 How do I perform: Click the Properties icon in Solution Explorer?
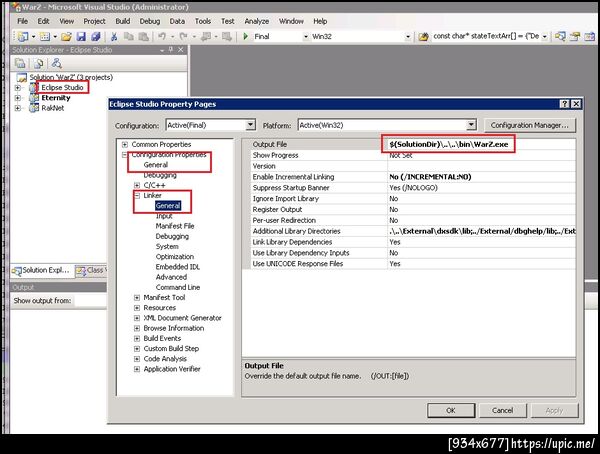pyautogui.click(x=20, y=63)
